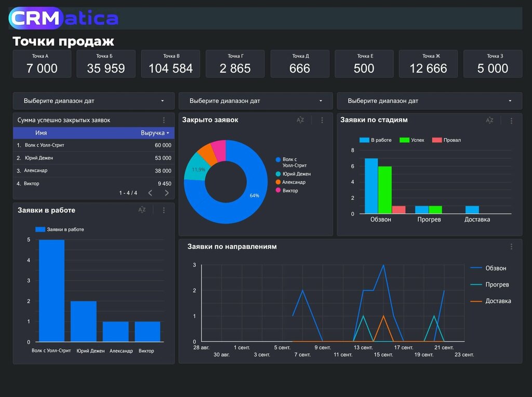Select the Точка А scorecard

click(42, 64)
